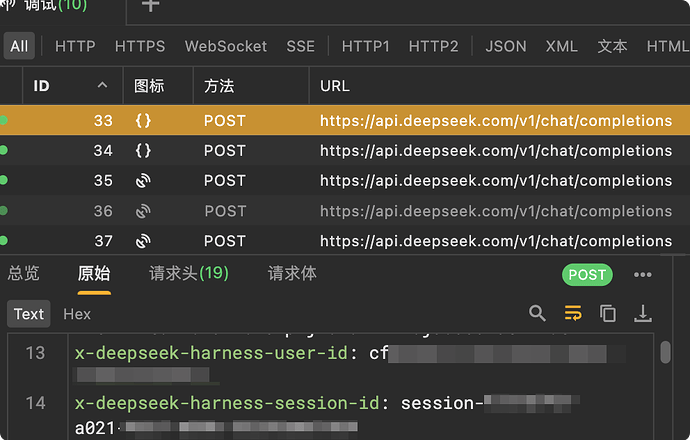
Task: Click line 13 x-deepseek-harness-user-id header
Action: (211, 353)
